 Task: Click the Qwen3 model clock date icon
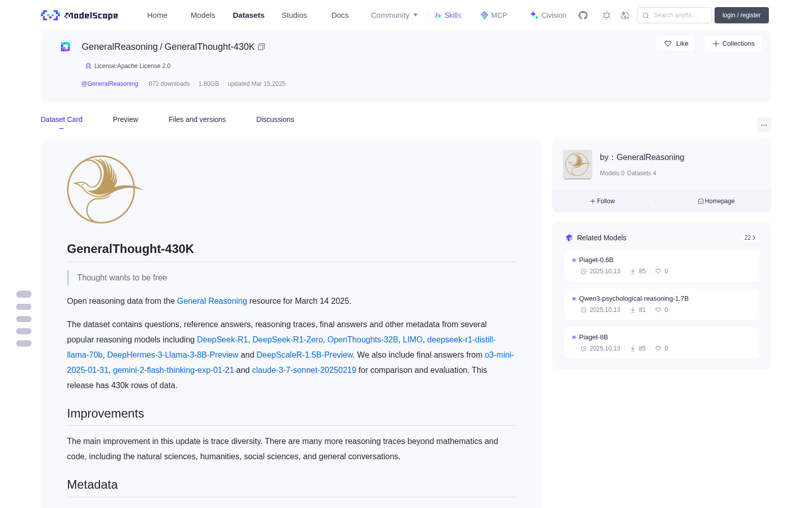[x=584, y=310]
